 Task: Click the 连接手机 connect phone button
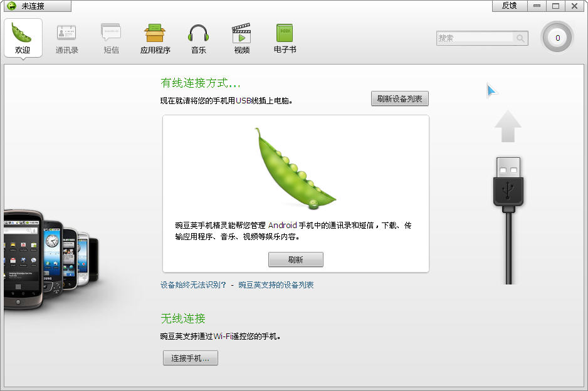tap(190, 358)
